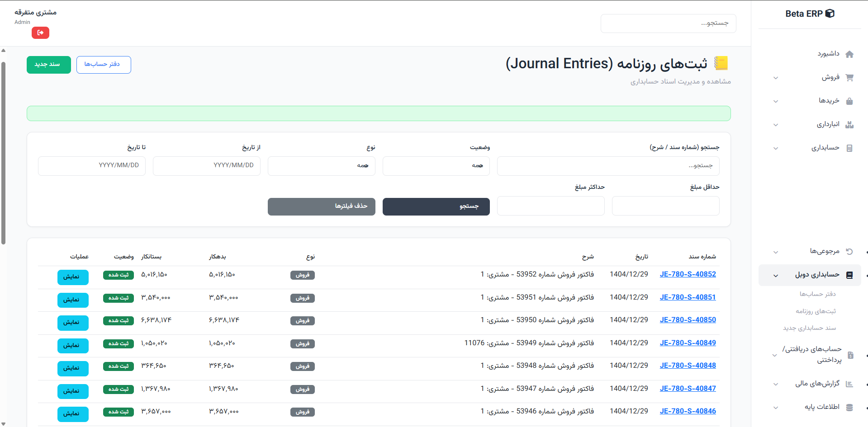Click the دفتر حساب‌ها outline button
Image resolution: width=868 pixels, height=427 pixels.
[104, 65]
